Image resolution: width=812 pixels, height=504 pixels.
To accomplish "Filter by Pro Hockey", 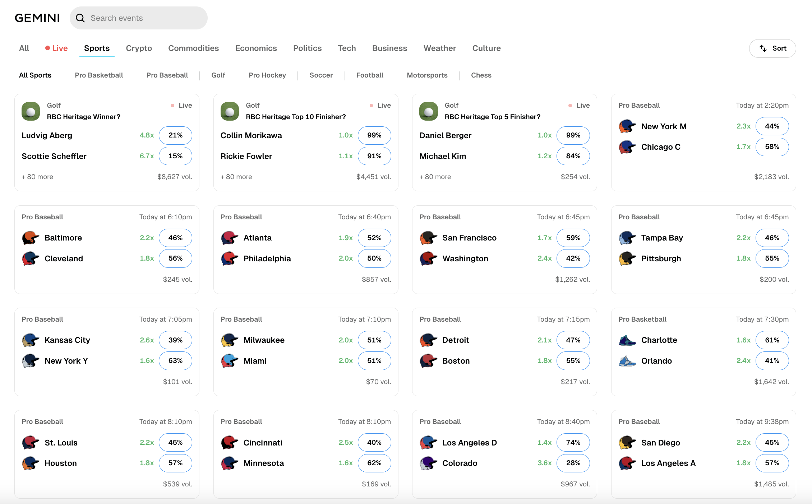I will point(267,75).
